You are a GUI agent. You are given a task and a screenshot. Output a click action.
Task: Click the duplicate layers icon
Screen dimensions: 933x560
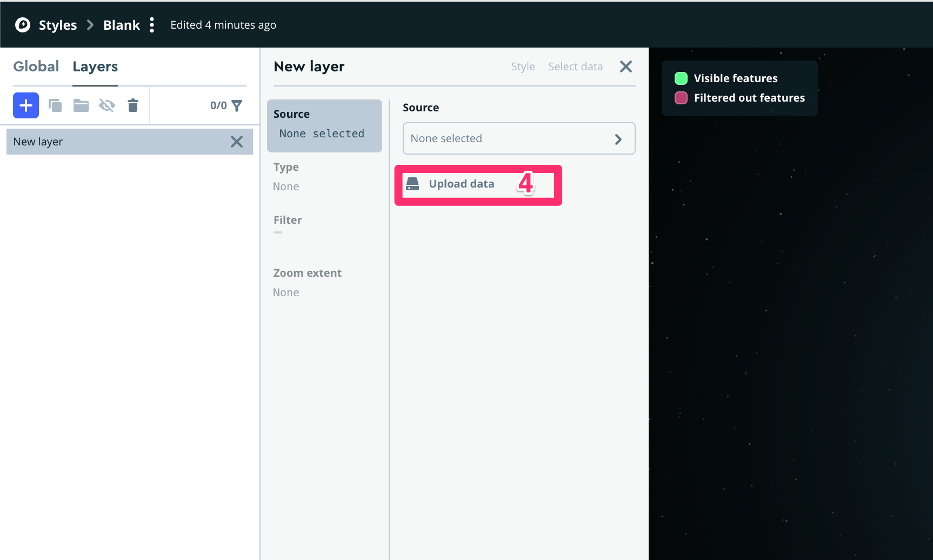(55, 105)
